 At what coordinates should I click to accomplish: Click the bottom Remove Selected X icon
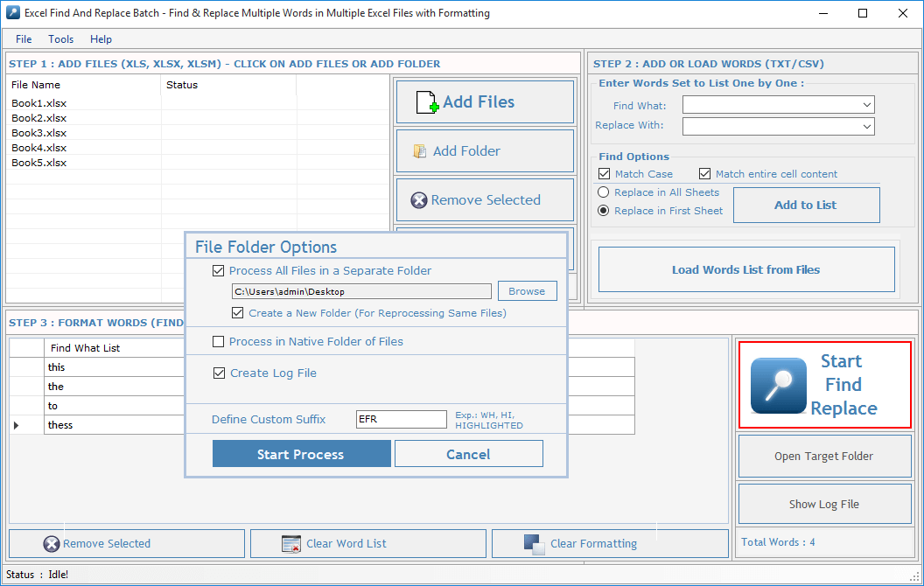(52, 544)
